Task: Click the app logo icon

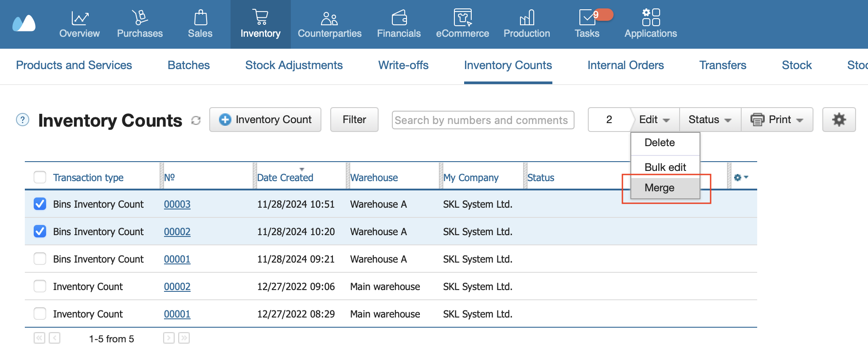Action: point(24,23)
